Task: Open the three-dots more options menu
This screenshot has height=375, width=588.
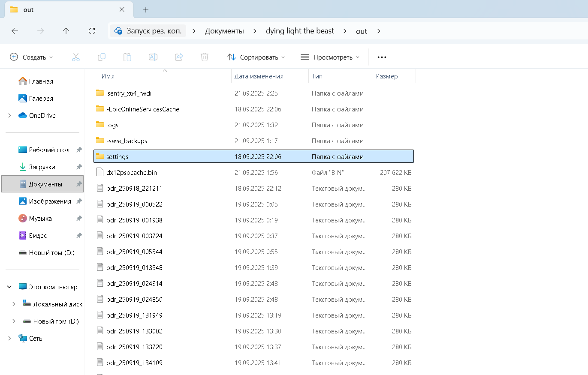Action: 382,57
